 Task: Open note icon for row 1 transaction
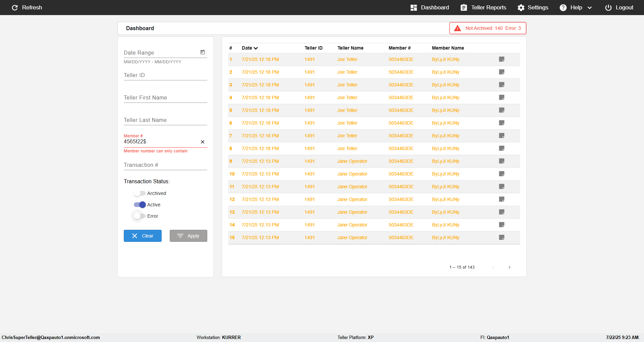coord(502,59)
